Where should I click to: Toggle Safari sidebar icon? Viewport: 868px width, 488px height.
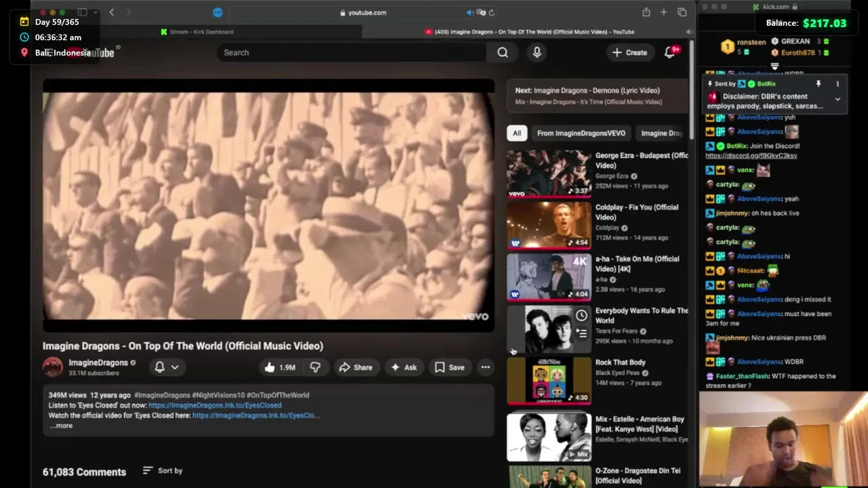[x=82, y=12]
